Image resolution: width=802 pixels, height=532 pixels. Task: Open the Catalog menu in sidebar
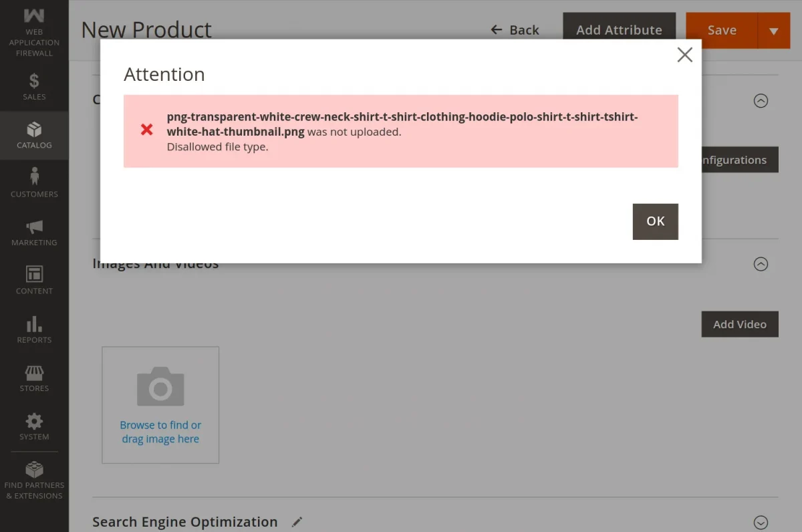pos(34,135)
